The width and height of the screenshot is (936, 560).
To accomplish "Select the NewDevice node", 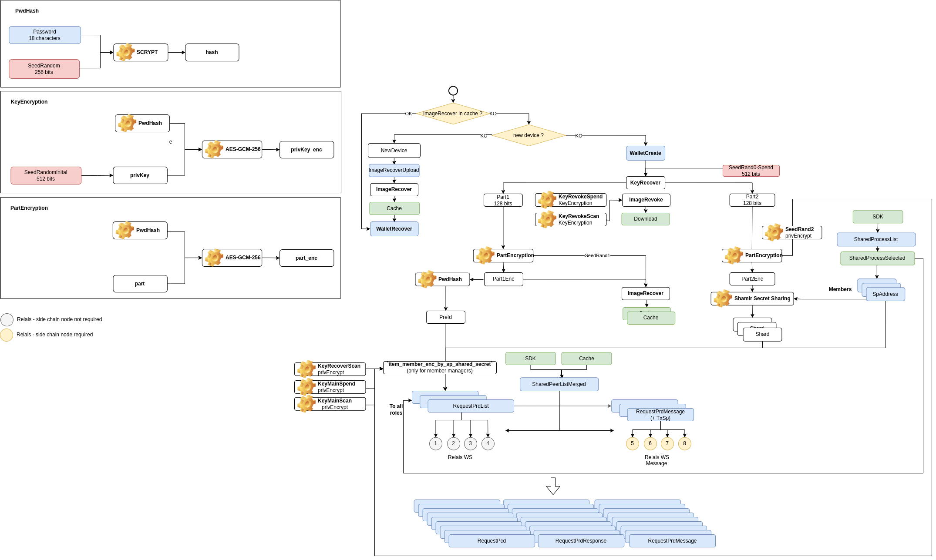I will coord(394,151).
